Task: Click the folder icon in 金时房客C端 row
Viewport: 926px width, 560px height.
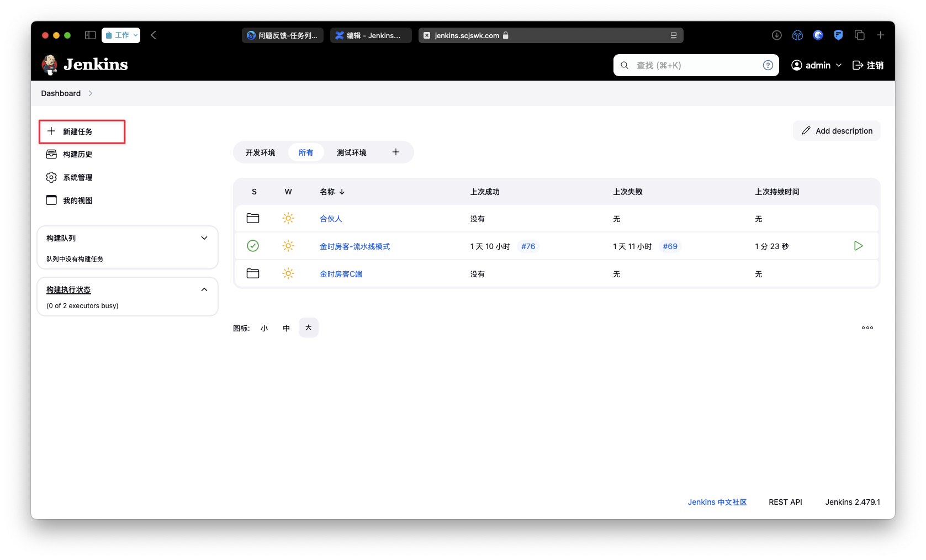Action: click(253, 273)
